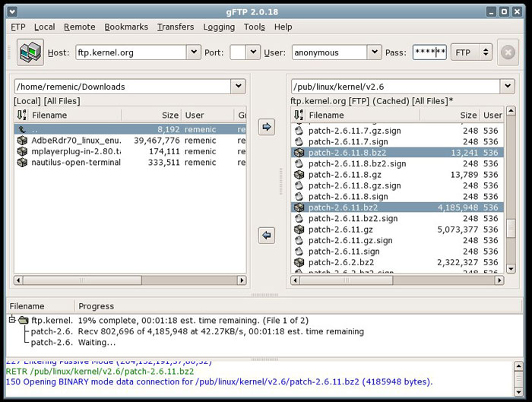Click the stop transfer button in the toolbar
This screenshot has width=532, height=402.
[508, 52]
